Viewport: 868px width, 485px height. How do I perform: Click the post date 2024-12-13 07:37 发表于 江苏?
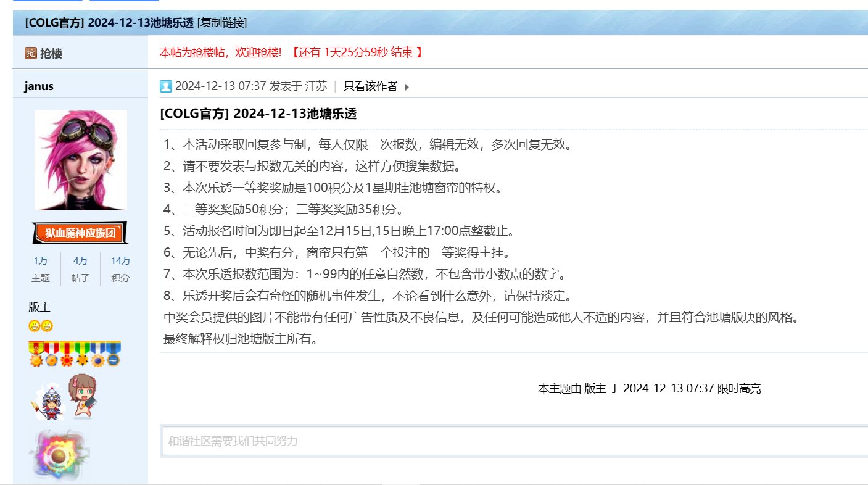pyautogui.click(x=251, y=86)
